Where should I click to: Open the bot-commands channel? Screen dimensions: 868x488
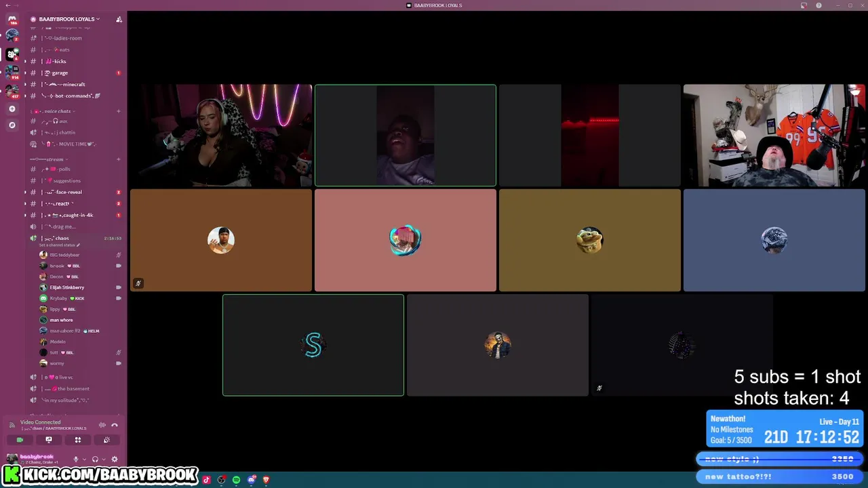coord(76,96)
